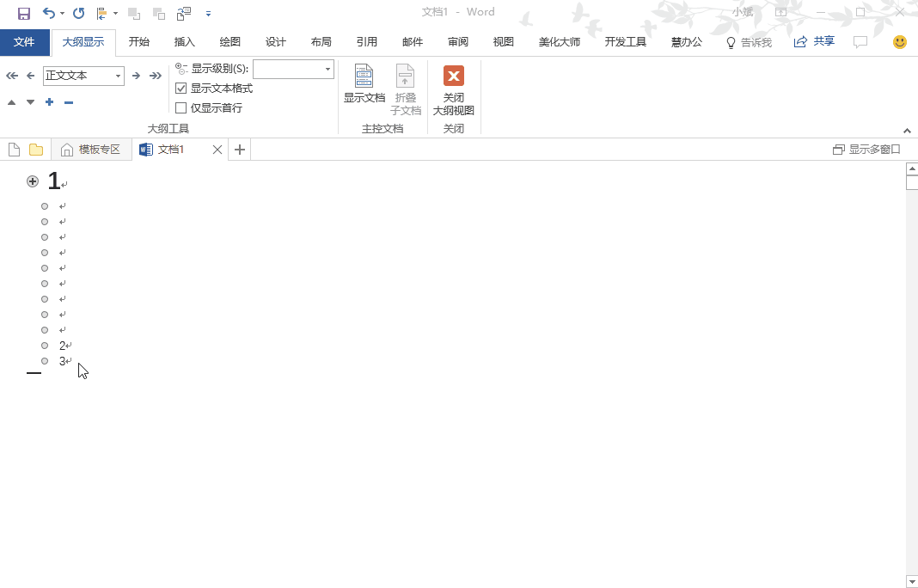918x588 pixels.
Task: Open the 设计 ribbon tab
Action: pyautogui.click(x=276, y=42)
